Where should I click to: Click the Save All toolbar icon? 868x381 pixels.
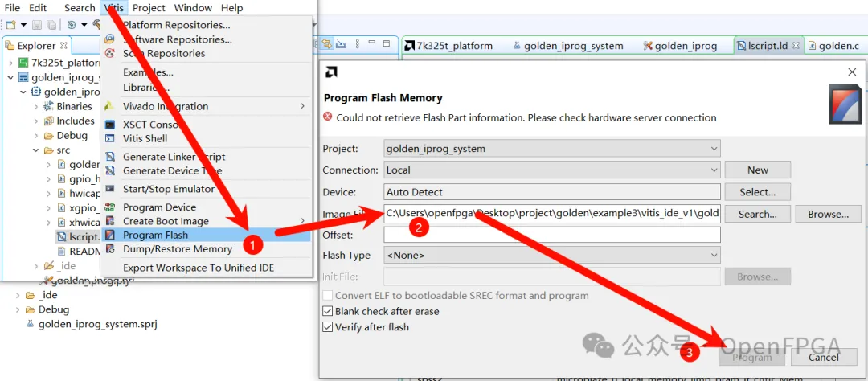pyautogui.click(x=51, y=25)
